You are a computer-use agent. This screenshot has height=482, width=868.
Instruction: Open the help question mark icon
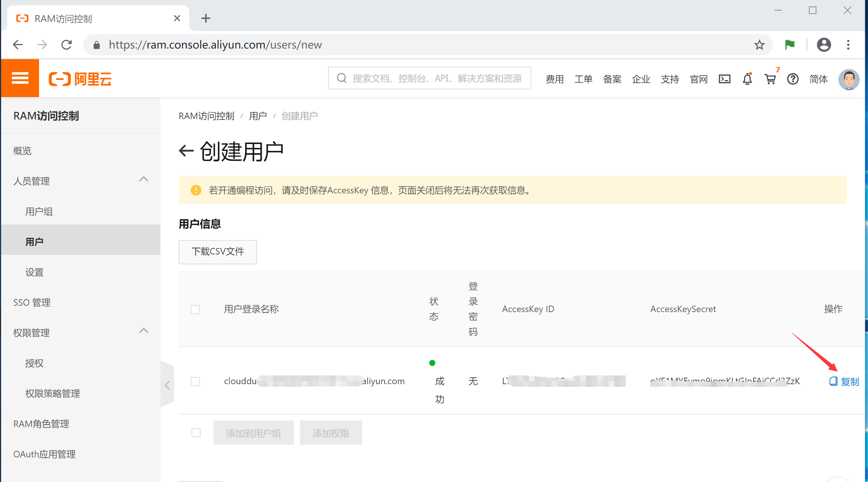coord(793,79)
